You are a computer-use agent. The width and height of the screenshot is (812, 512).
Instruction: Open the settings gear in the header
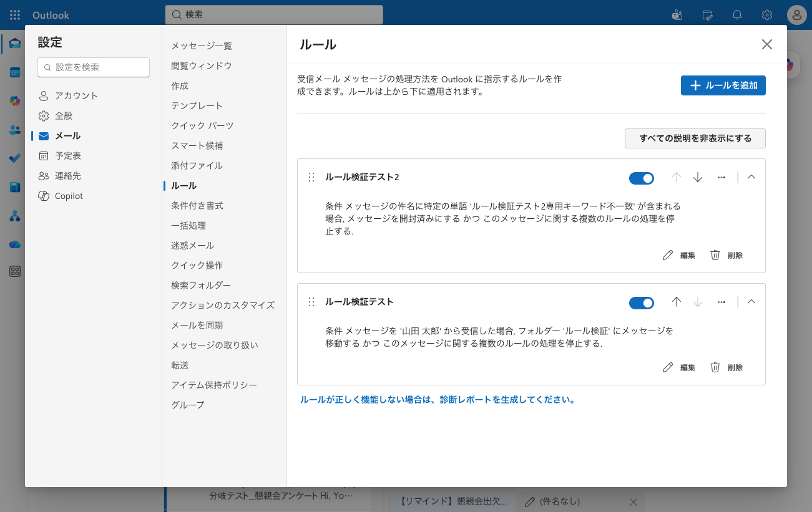pos(767,15)
